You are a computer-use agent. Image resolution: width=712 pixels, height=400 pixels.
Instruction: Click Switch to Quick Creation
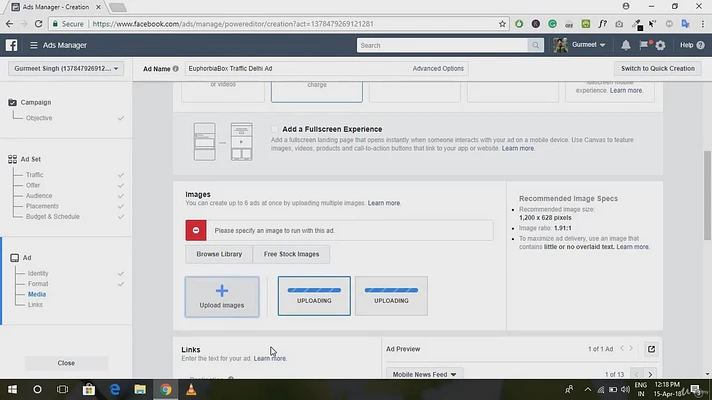(x=658, y=69)
